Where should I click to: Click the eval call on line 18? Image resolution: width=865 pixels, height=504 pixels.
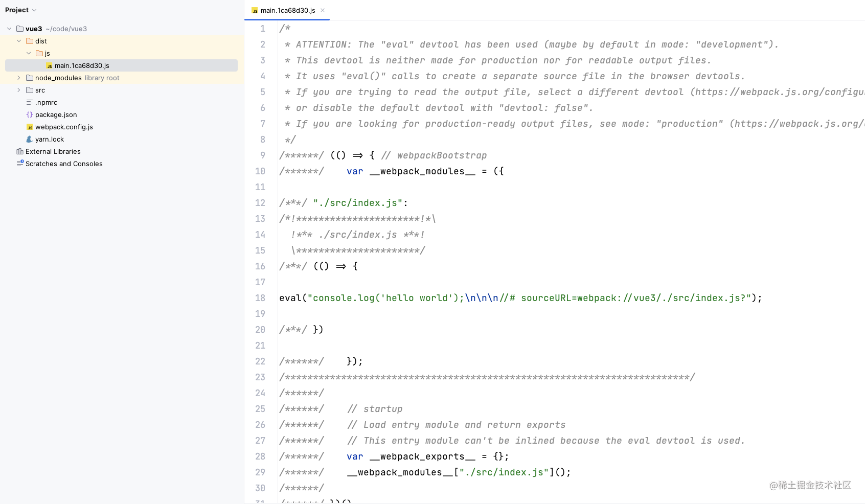click(290, 298)
